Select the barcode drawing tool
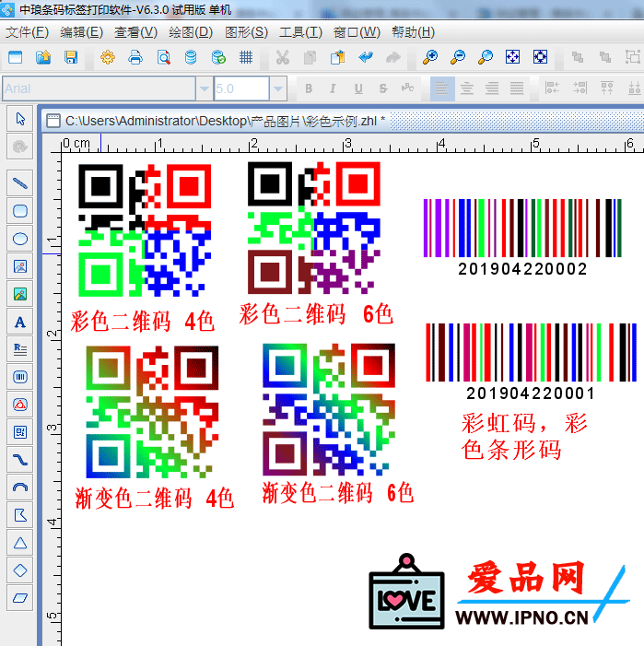The image size is (644, 646). coord(19,377)
